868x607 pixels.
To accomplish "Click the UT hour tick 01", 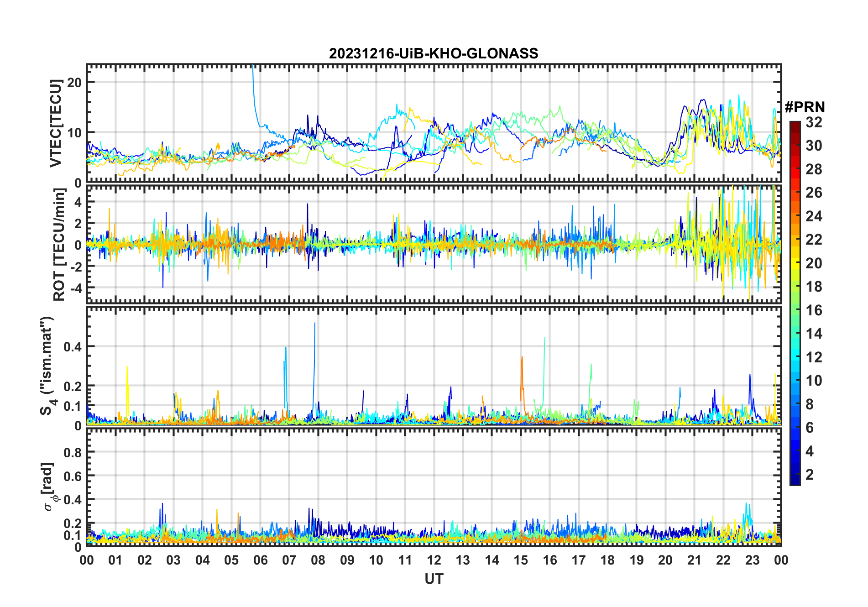I will click(x=115, y=560).
